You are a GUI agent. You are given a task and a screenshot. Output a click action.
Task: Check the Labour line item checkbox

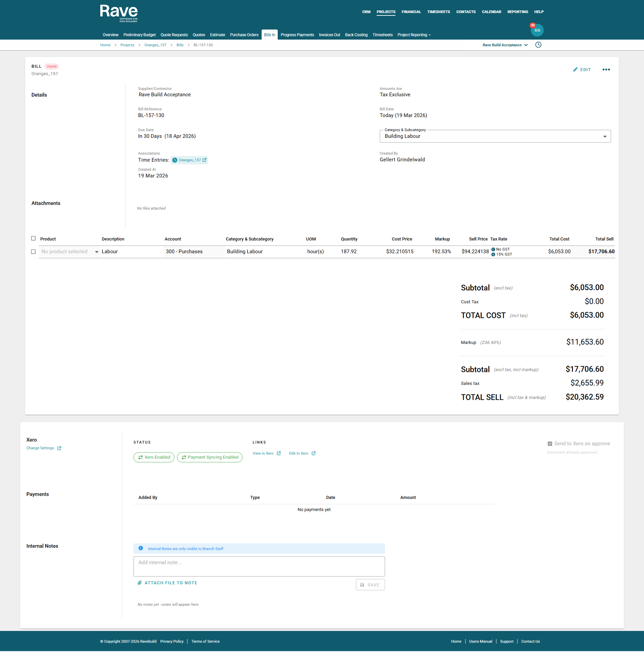33,252
